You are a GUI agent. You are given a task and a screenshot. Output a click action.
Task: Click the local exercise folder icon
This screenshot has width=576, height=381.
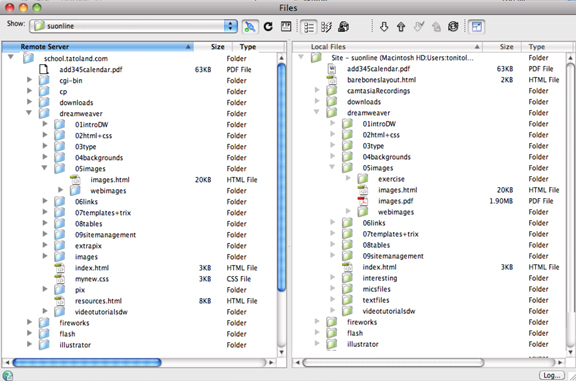363,179
